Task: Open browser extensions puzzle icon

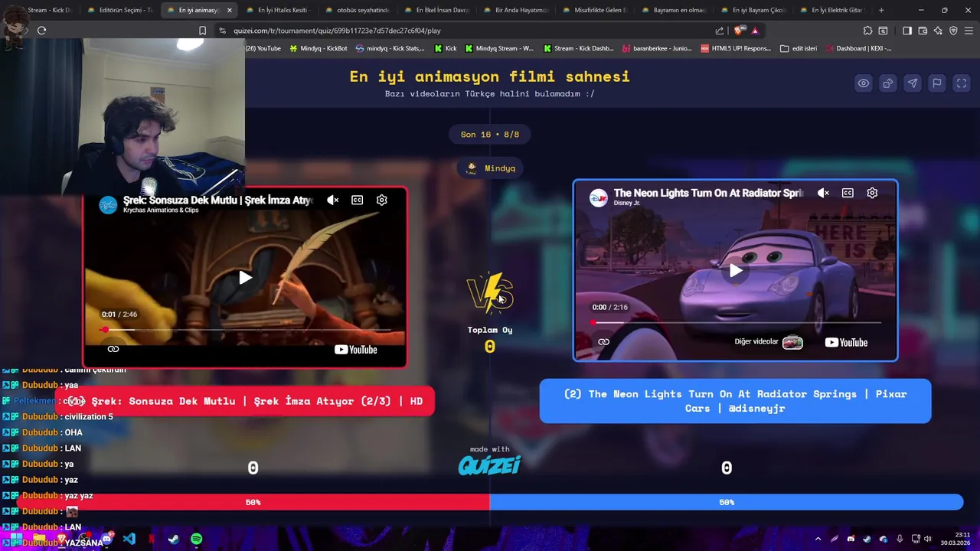Action: pyautogui.click(x=867, y=31)
